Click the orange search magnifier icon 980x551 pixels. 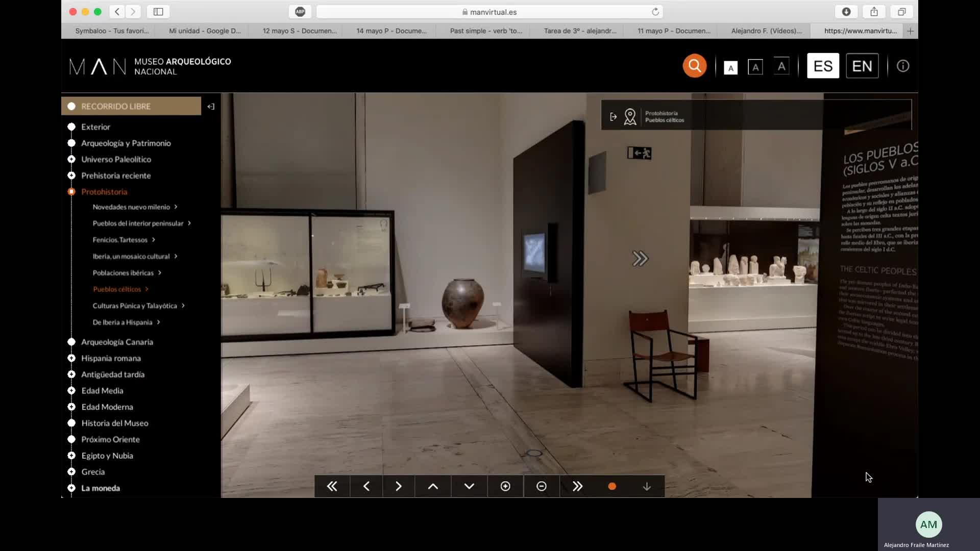click(x=694, y=66)
